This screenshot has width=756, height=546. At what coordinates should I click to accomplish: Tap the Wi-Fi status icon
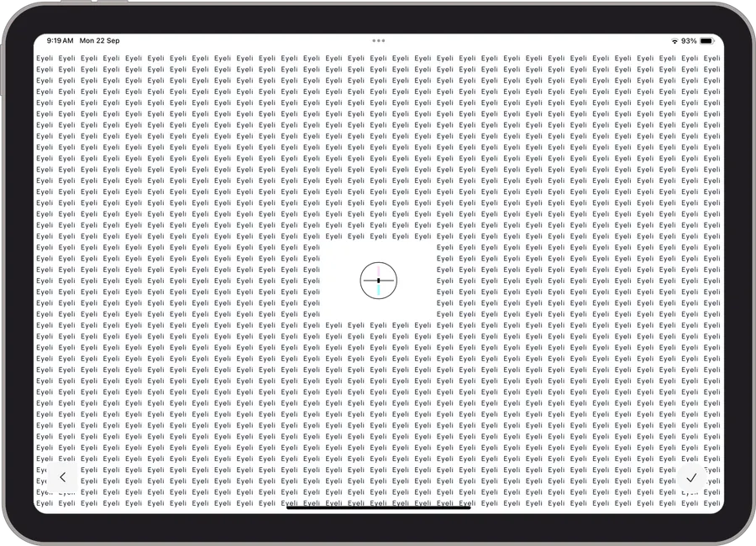tap(675, 41)
